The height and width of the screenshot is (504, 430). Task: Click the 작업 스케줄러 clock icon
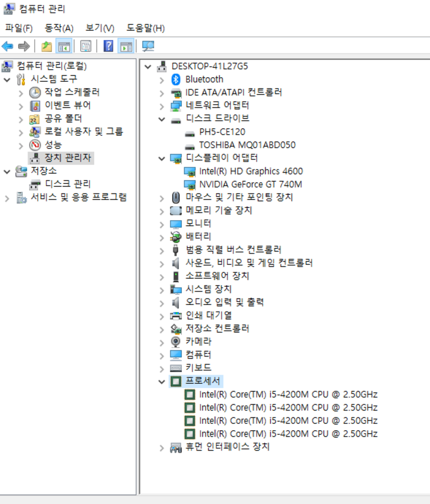point(35,92)
